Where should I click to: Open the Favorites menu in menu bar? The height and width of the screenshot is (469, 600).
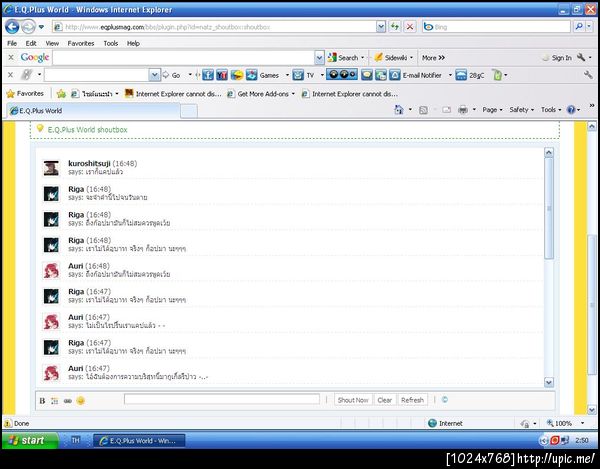(81, 43)
